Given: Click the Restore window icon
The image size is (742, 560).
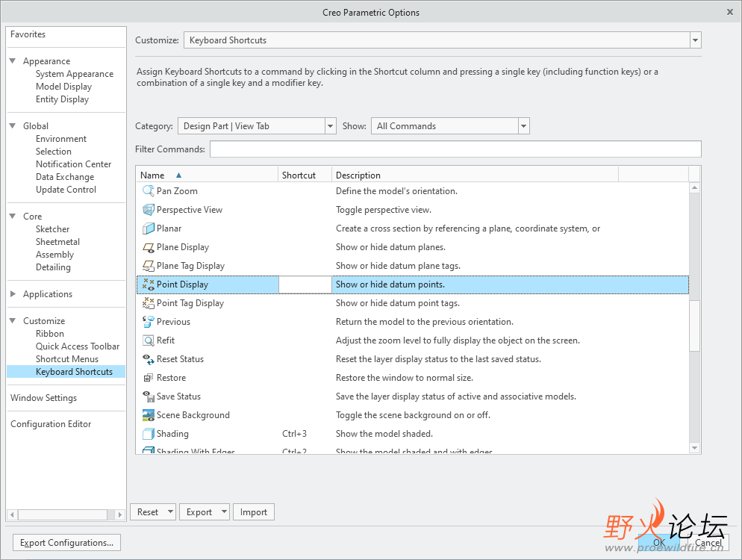Looking at the screenshot, I should click(x=148, y=378).
